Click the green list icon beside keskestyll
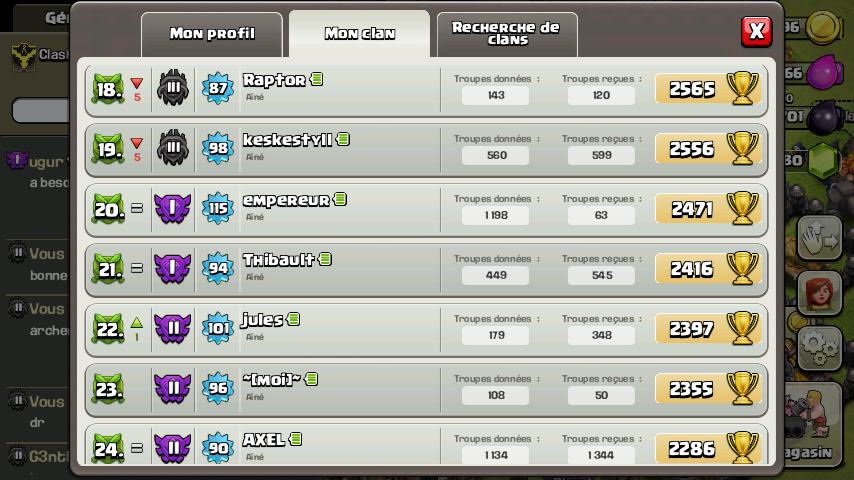This screenshot has height=480, width=854. click(343, 139)
